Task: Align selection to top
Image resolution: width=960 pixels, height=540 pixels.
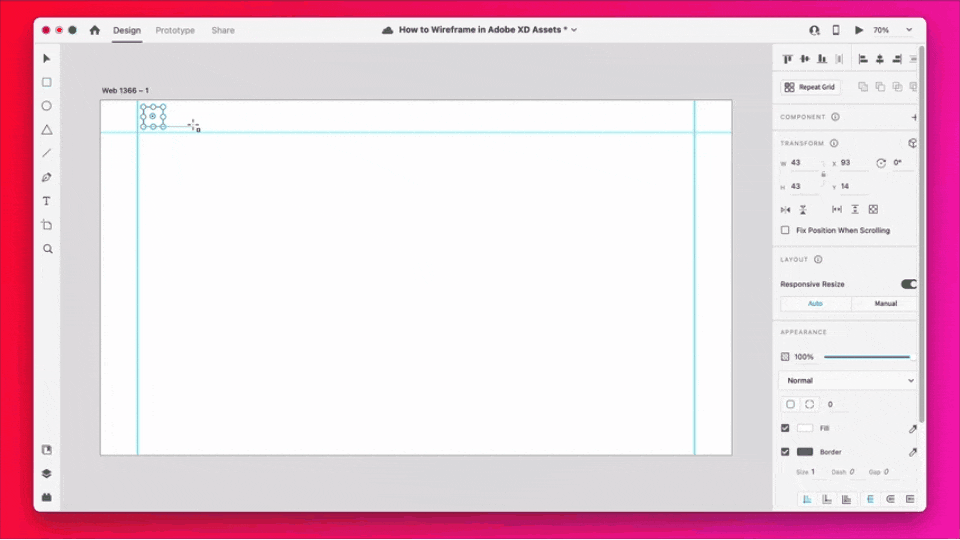Action: click(787, 59)
